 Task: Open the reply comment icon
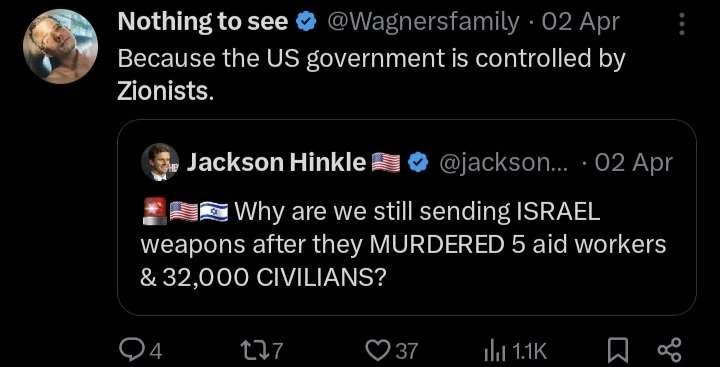[x=130, y=351]
